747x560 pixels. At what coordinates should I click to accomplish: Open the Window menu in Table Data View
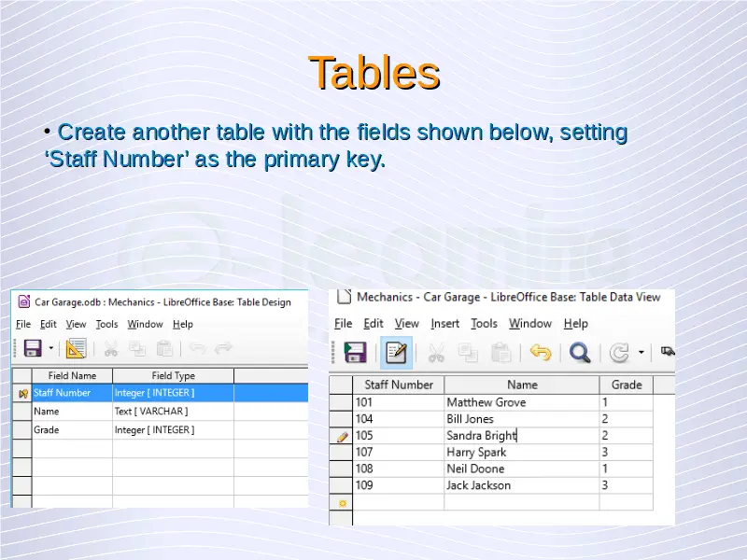click(x=530, y=324)
